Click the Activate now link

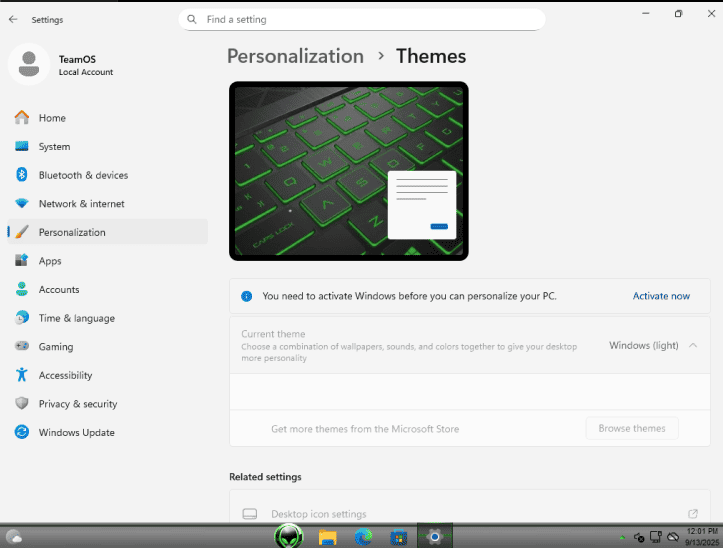click(661, 296)
